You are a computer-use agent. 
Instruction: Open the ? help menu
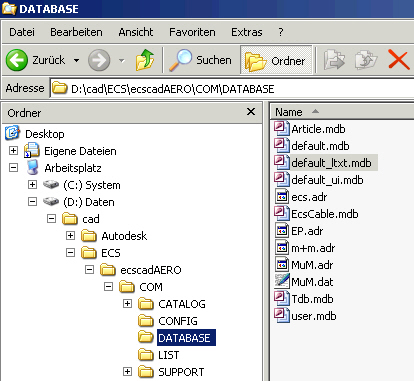281,32
